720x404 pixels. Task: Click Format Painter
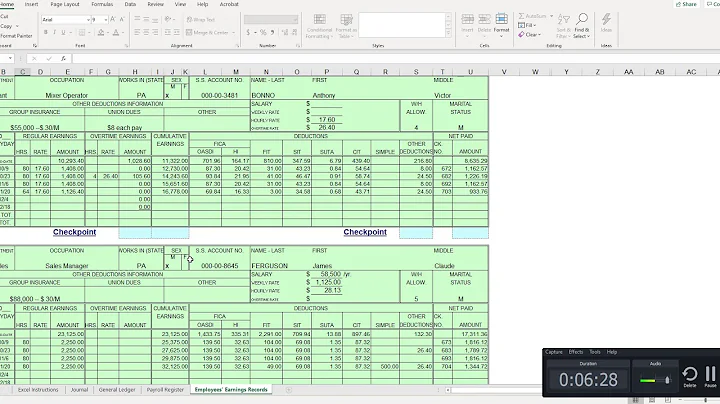click(x=16, y=35)
